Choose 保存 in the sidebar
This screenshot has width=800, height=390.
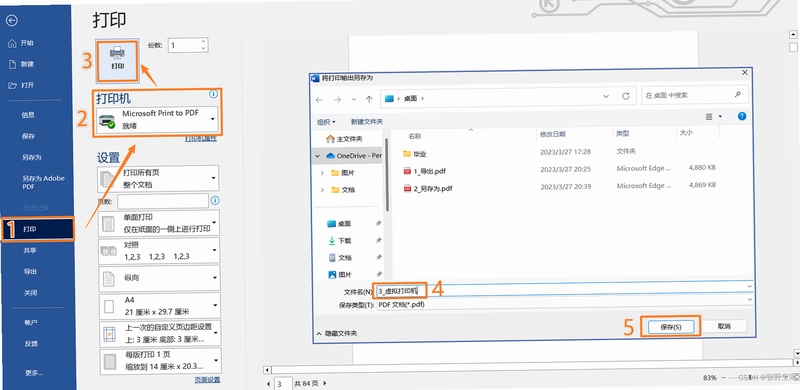point(28,136)
